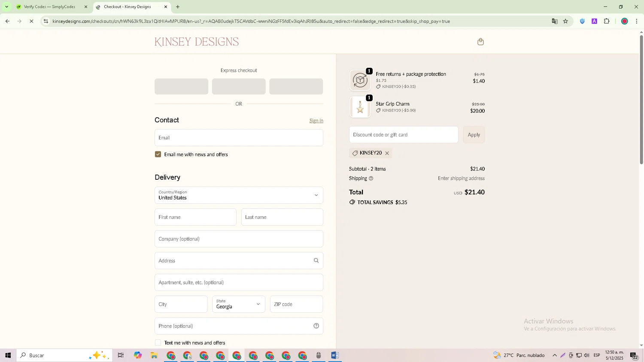The height and width of the screenshot is (362, 644).
Task: Bookmark this page with the star icon
Action: pos(565,21)
